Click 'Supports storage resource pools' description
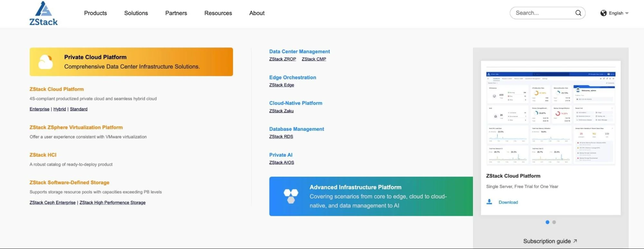Screen dimensions: 644x249 pos(96,192)
